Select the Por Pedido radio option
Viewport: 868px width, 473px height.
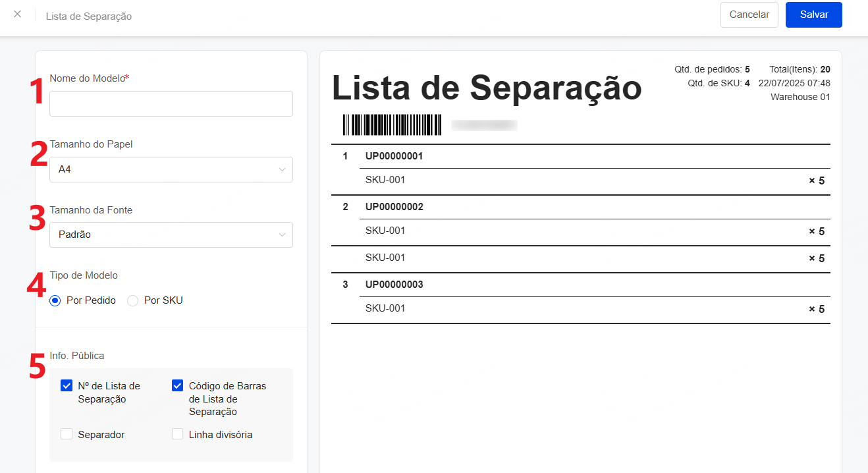(55, 300)
